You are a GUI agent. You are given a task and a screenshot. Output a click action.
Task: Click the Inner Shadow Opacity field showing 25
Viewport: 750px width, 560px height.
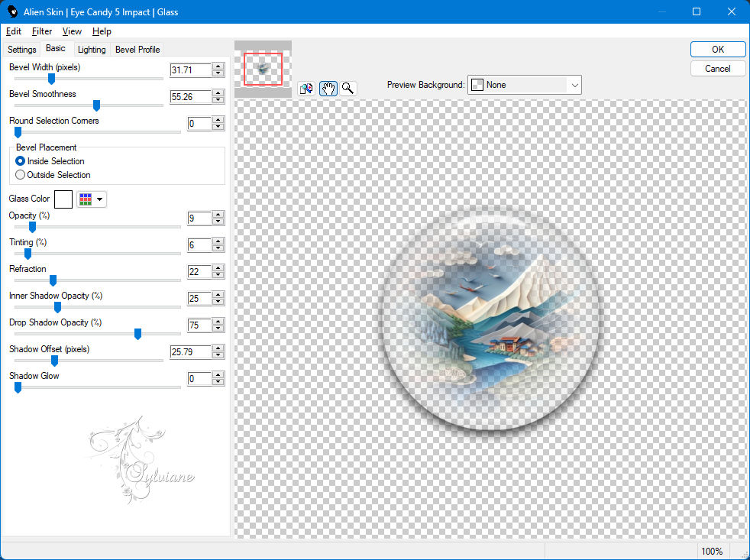(x=199, y=299)
